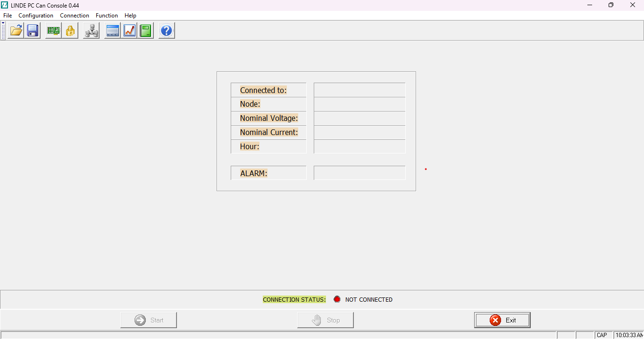
Task: Click the Exit button
Action: point(502,320)
